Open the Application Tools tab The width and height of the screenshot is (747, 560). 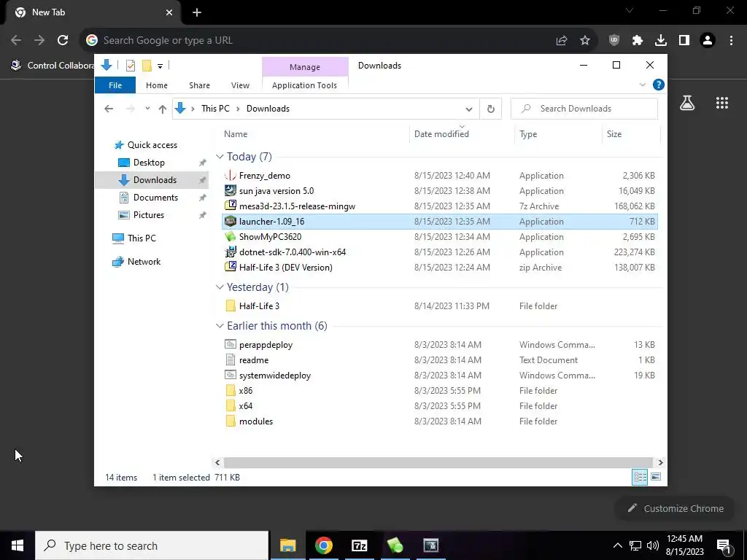304,85
